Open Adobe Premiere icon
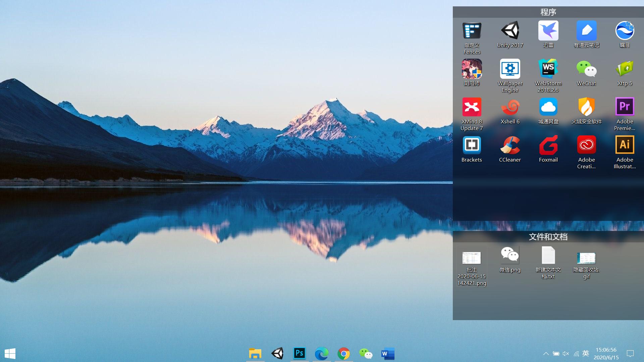Viewport: 644px width, 362px height. (x=624, y=107)
